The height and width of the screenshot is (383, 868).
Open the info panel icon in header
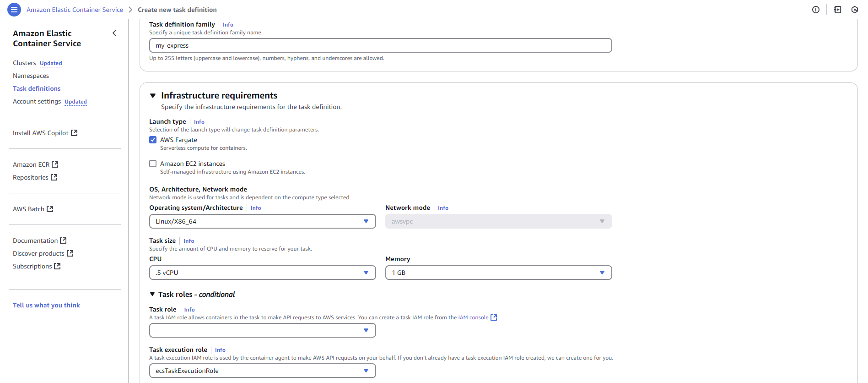[x=816, y=10]
